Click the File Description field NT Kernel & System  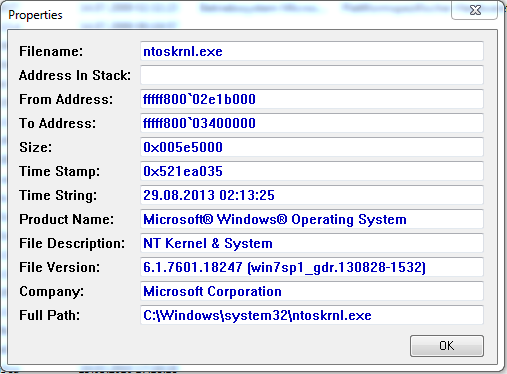click(312, 243)
